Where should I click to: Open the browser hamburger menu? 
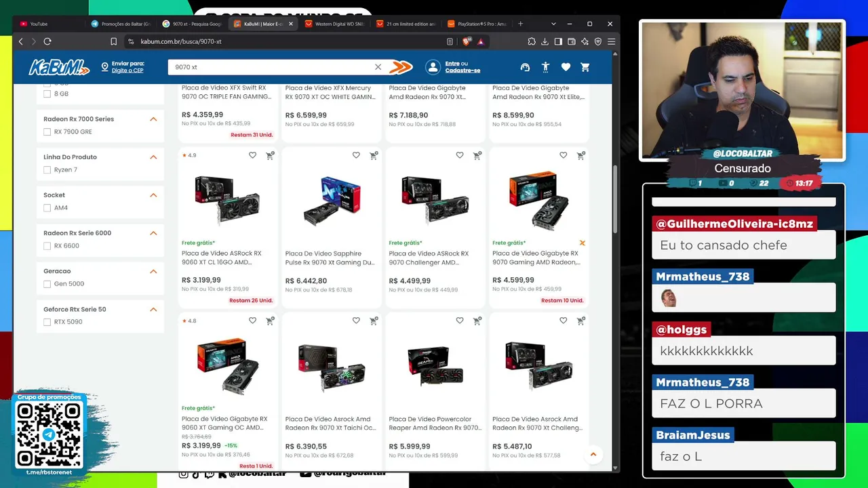[611, 41]
